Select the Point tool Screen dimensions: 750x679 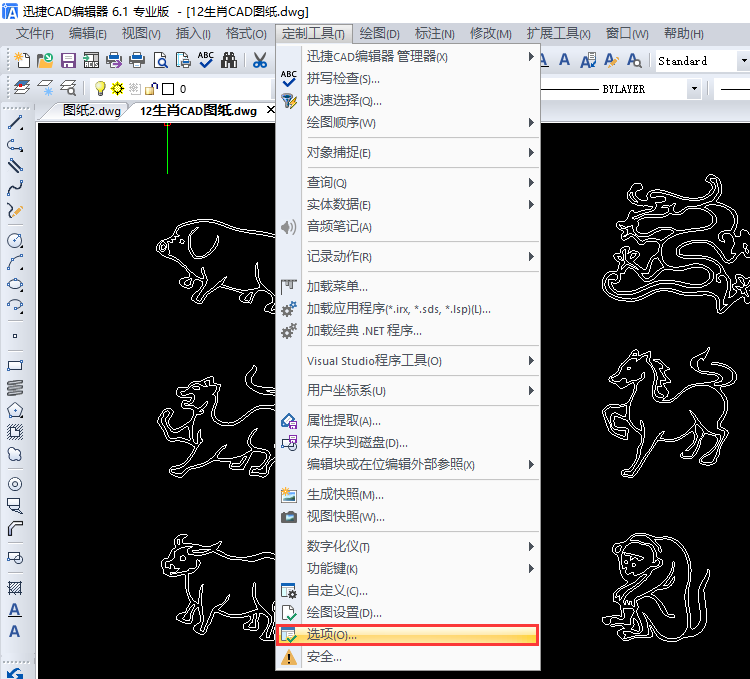(15, 336)
